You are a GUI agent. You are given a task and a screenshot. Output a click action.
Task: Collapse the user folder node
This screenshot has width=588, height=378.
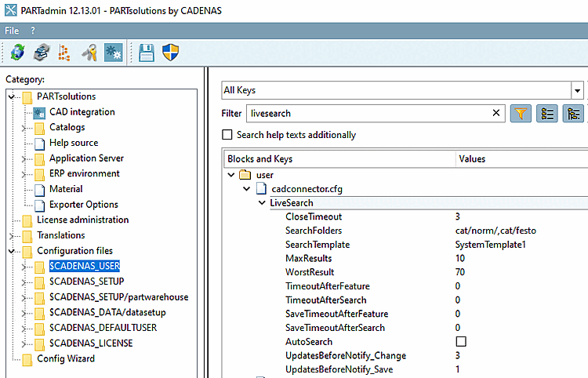(231, 175)
